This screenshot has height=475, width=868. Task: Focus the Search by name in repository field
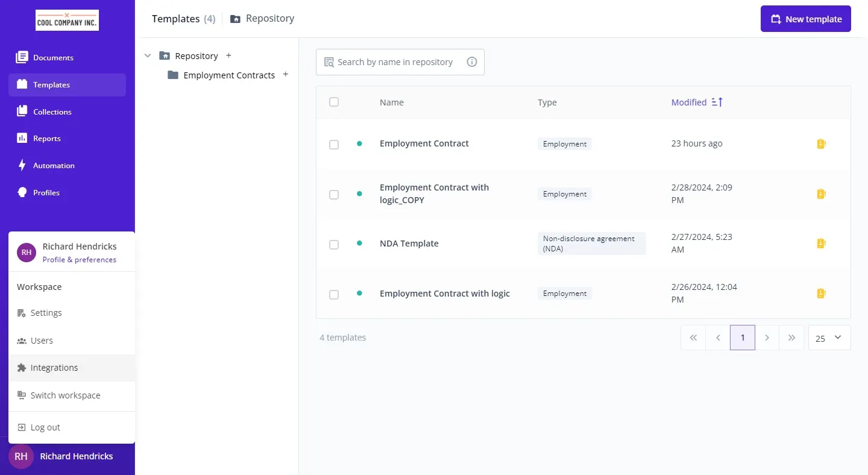395,62
